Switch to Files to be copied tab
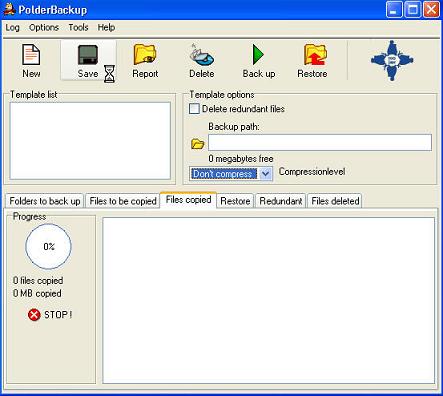Screen dimensions: 443x396 pyautogui.click(x=123, y=201)
